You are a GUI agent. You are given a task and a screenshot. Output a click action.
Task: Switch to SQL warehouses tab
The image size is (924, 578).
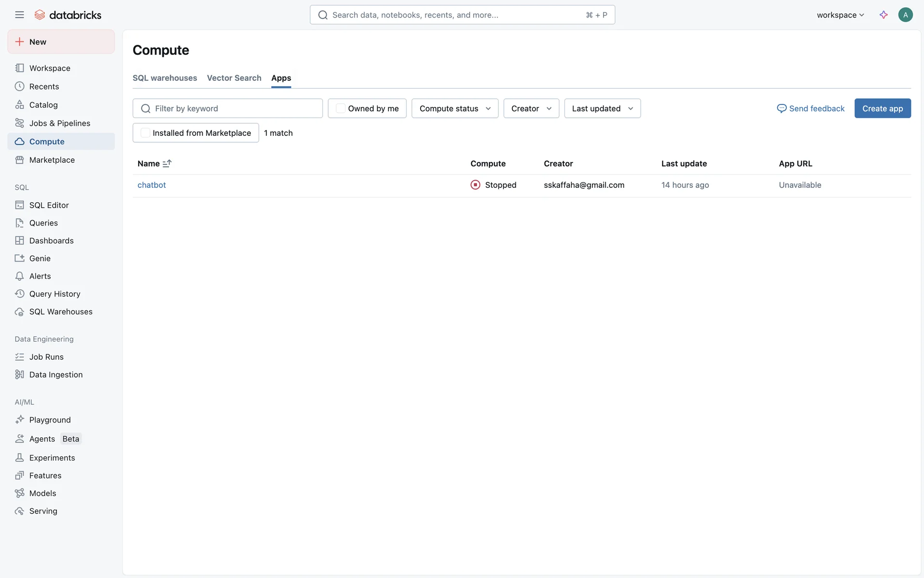(165, 78)
